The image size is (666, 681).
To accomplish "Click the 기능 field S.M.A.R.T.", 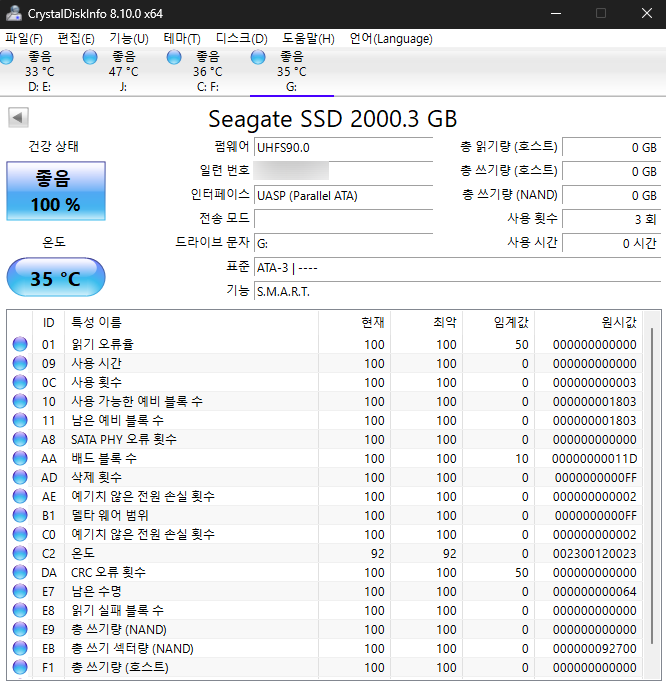I will pos(457,291).
